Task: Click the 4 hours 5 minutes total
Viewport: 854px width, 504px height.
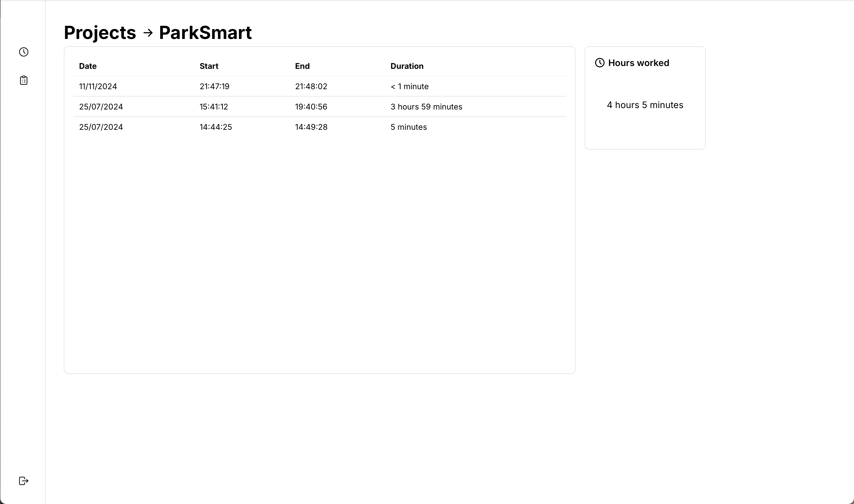Action: pyautogui.click(x=645, y=105)
